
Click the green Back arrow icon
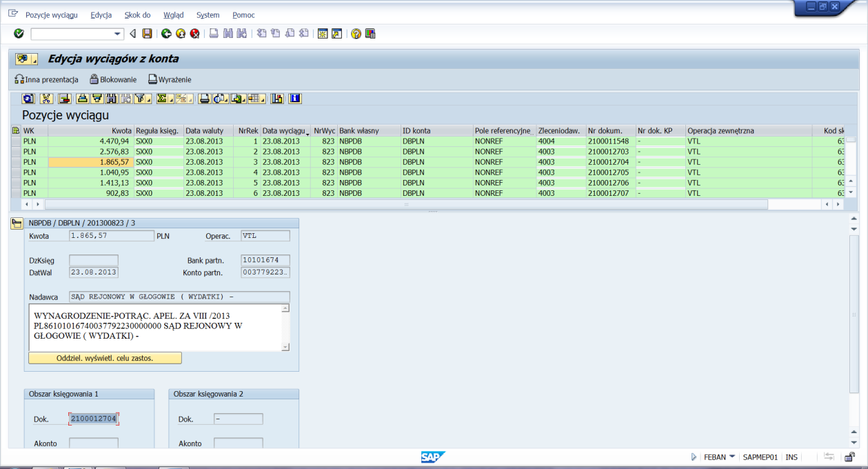click(166, 33)
